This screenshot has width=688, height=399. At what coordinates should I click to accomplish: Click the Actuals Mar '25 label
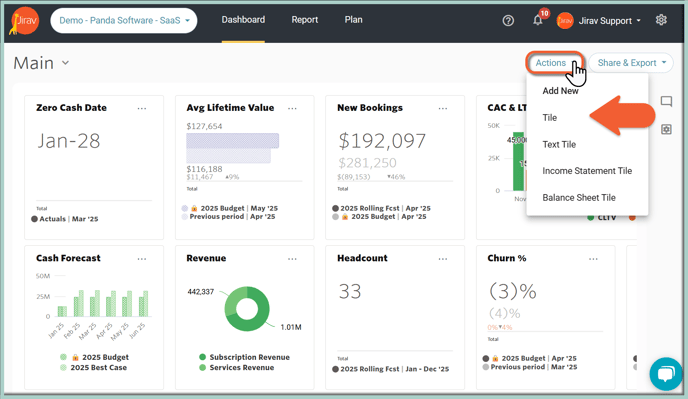pyautogui.click(x=65, y=219)
